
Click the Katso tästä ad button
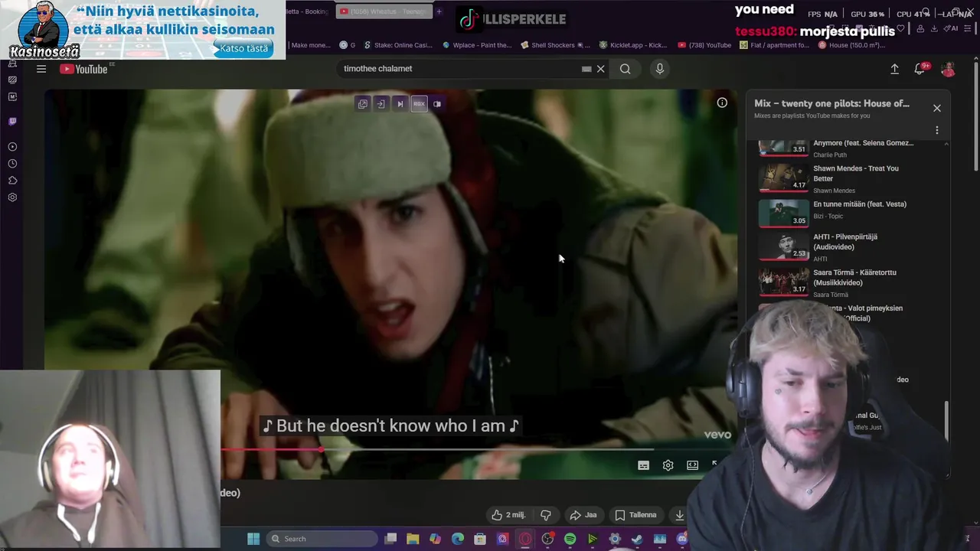click(x=243, y=48)
